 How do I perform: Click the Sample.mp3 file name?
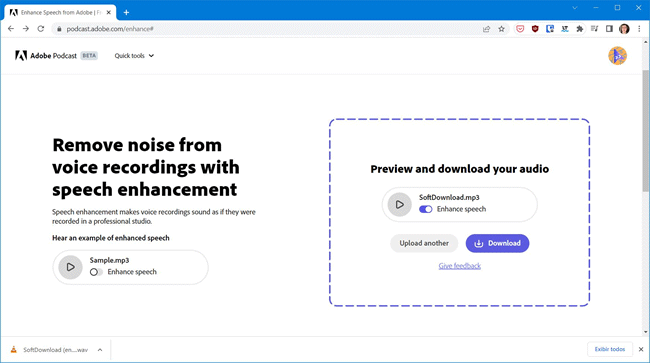point(109,260)
